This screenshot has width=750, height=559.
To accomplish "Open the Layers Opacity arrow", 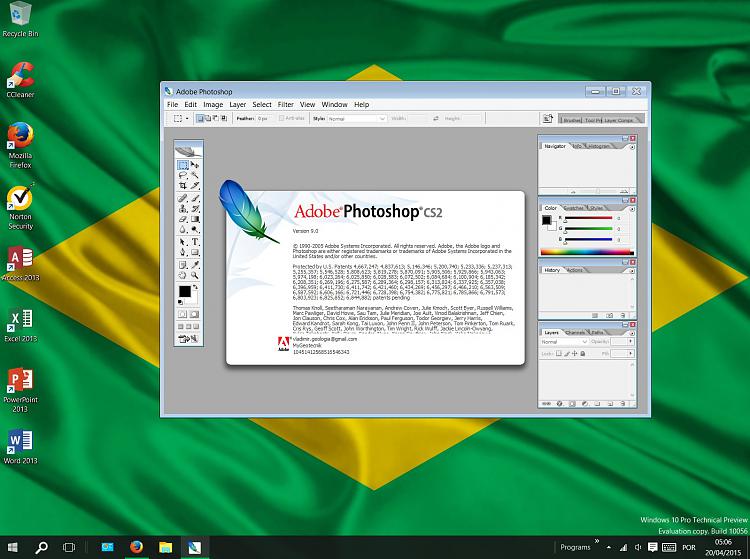I will (x=631, y=341).
